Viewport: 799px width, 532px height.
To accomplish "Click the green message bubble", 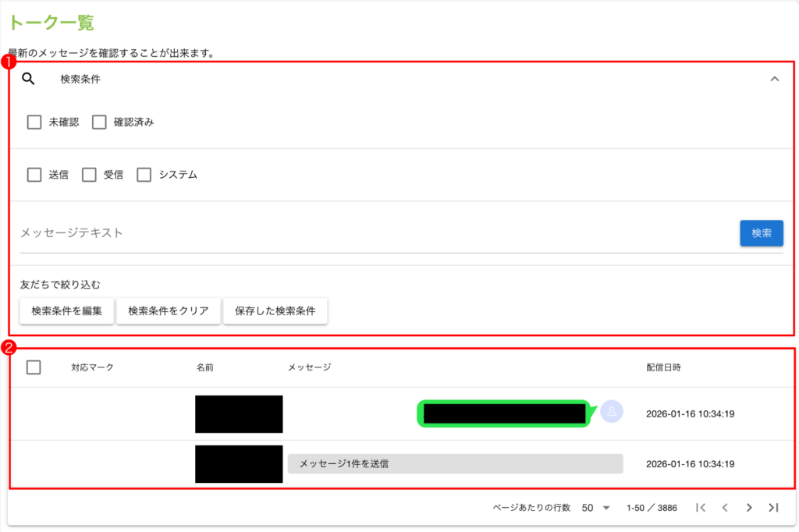I will [503, 413].
